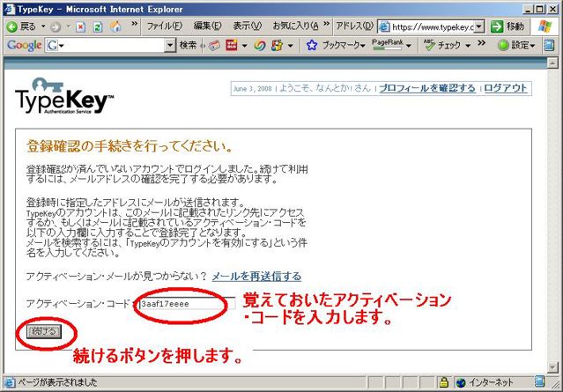Expand the navigation toolbar overflow chevron
This screenshot has height=392, width=563.
tap(134, 24)
